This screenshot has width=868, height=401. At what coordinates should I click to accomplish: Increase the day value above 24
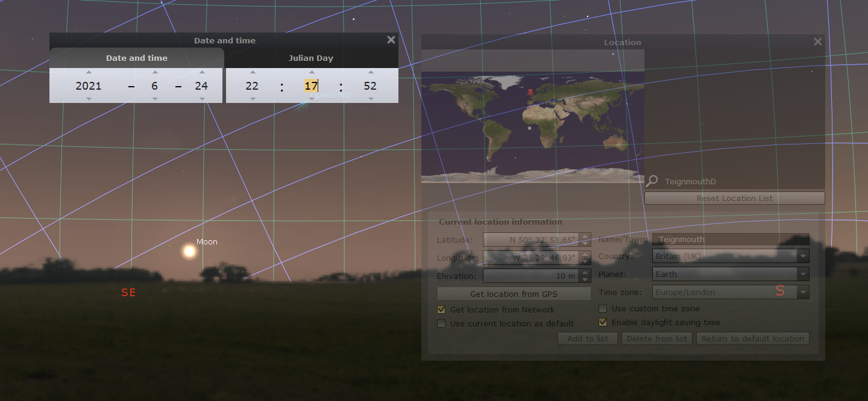click(x=201, y=72)
